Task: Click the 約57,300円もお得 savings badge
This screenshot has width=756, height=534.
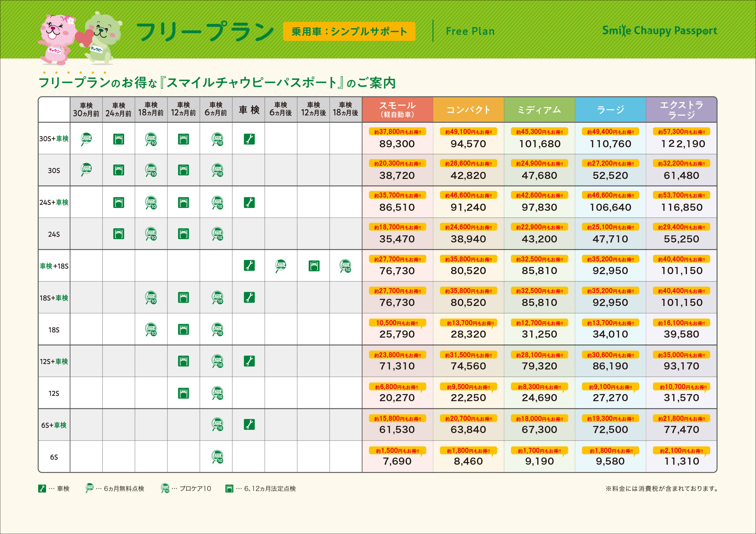Action: (682, 132)
